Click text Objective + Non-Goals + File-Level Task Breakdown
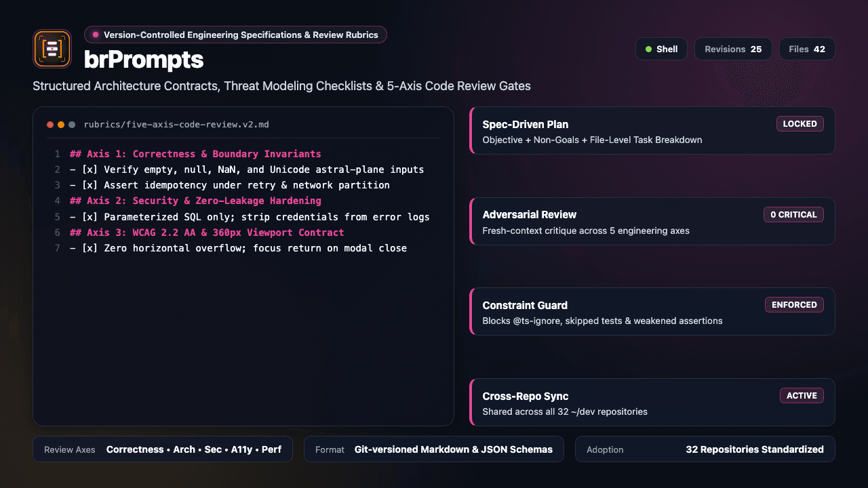868x488 pixels. click(x=592, y=140)
